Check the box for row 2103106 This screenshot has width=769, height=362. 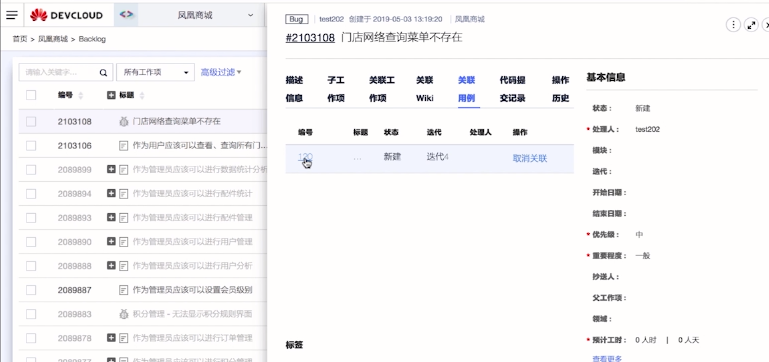pyautogui.click(x=31, y=146)
